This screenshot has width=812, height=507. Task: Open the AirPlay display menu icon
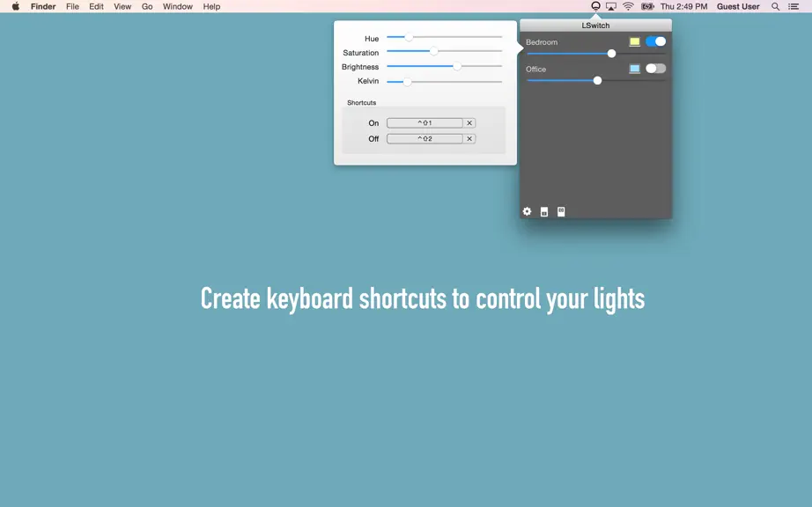pos(611,6)
